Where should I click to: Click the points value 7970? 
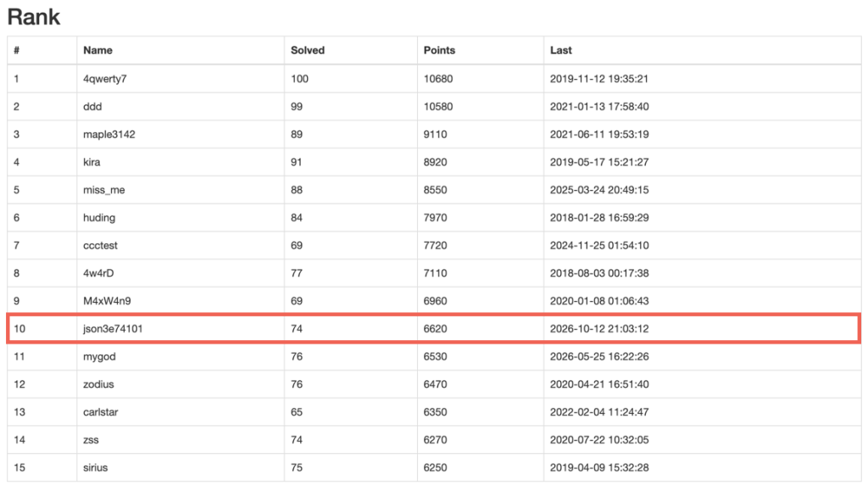[435, 217]
